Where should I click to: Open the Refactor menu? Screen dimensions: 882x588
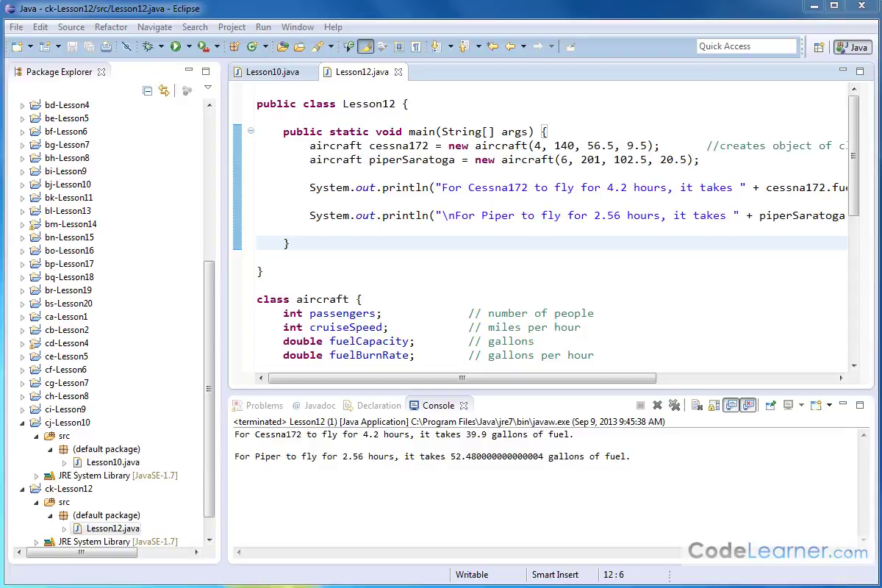tap(111, 27)
